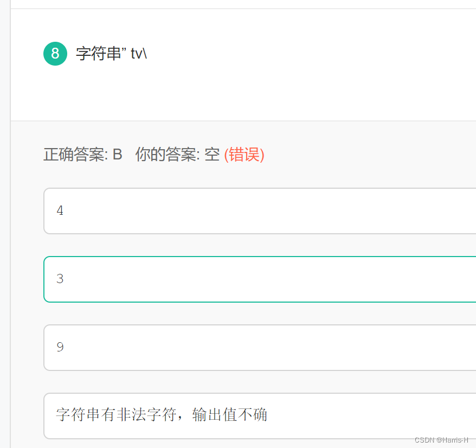Click the CSDN text in the watermark
The height and width of the screenshot is (448, 476).
[424, 440]
